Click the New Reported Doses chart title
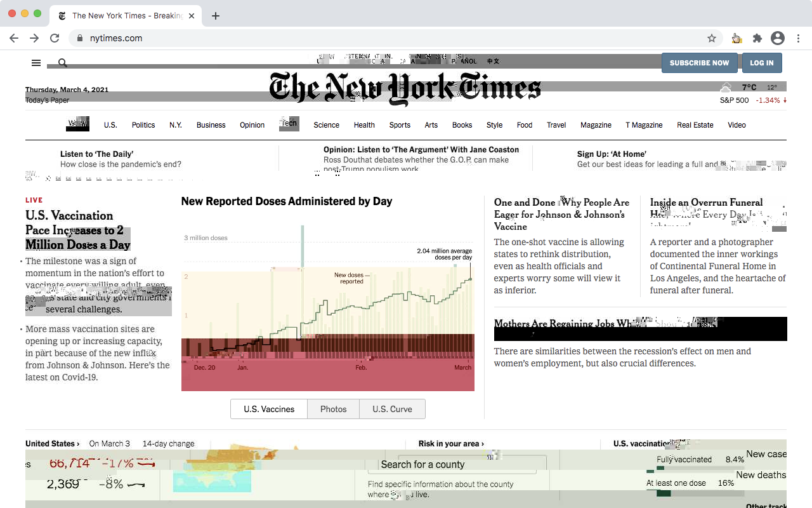Viewport: 812px width, 508px height. click(x=287, y=201)
